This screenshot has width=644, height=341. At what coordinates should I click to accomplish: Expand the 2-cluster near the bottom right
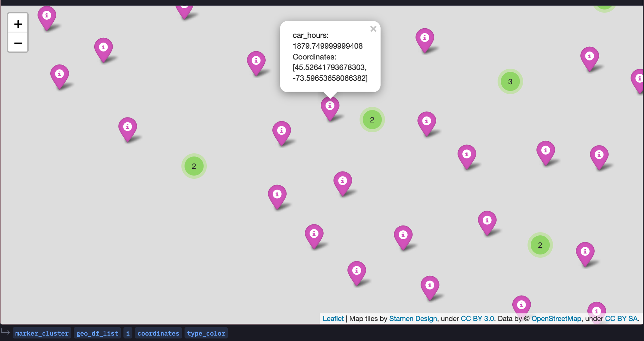(540, 245)
